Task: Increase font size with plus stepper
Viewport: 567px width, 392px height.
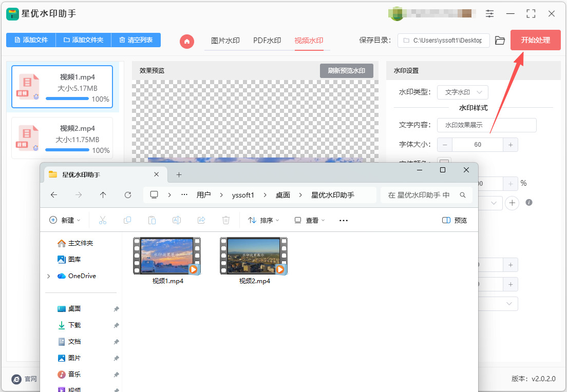Action: (511, 145)
